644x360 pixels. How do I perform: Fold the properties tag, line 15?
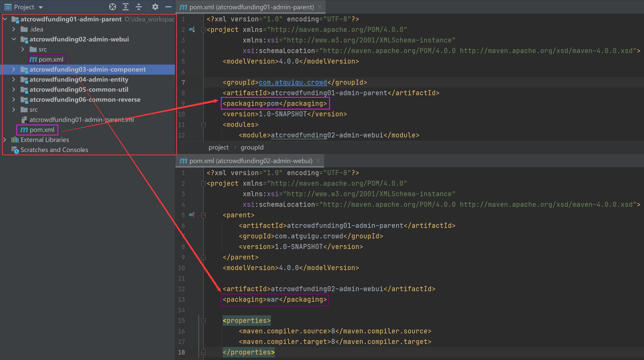click(x=204, y=321)
